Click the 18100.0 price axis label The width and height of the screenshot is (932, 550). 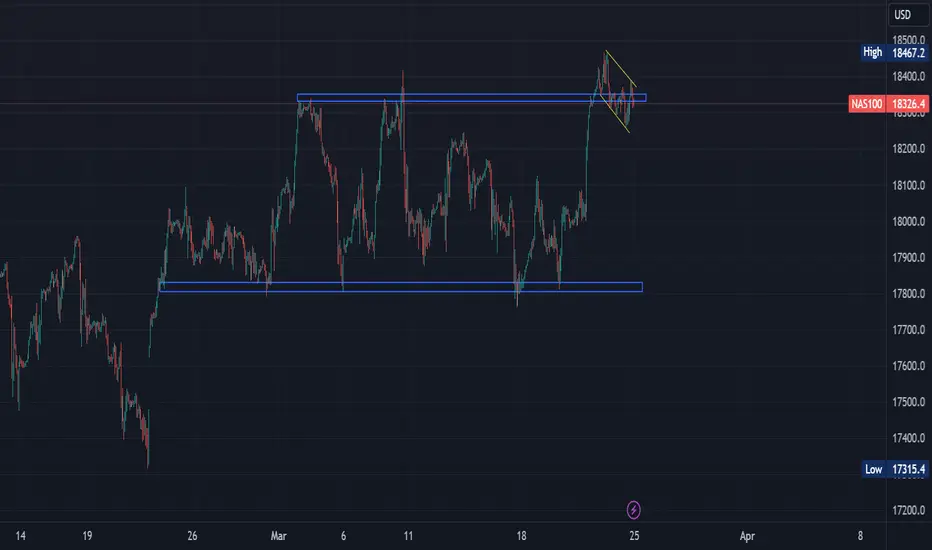(x=909, y=186)
